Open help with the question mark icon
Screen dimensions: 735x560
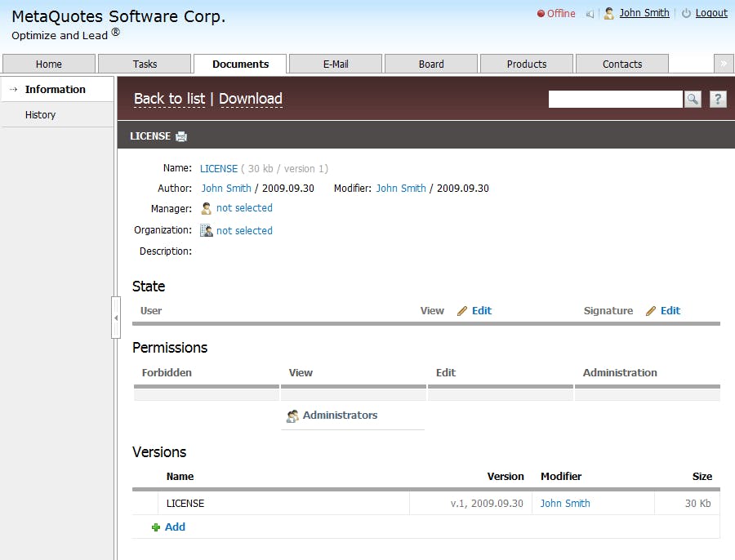(718, 99)
